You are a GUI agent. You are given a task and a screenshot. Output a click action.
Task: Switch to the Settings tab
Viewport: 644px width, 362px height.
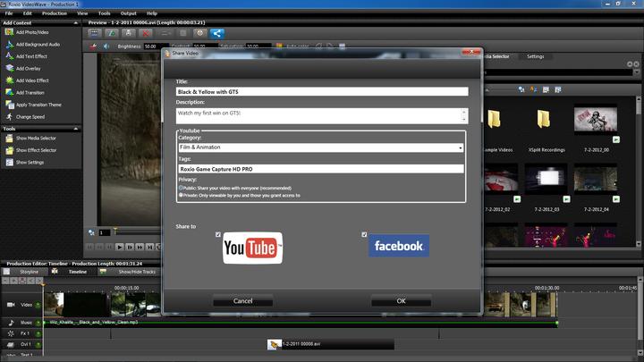[x=536, y=56]
